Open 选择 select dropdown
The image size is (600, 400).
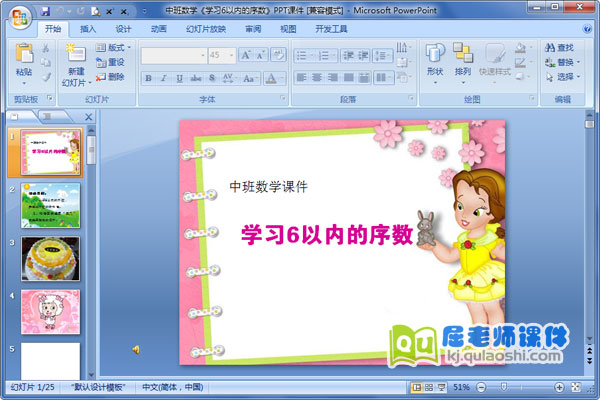click(562, 77)
